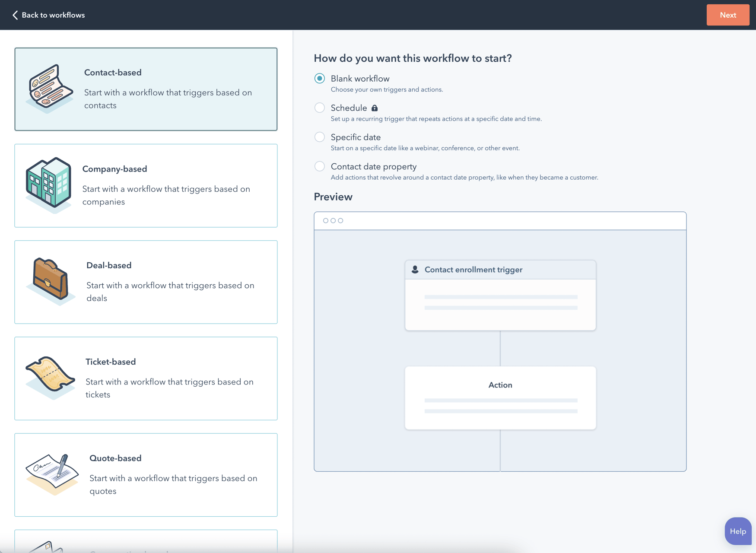The height and width of the screenshot is (553, 756).
Task: Click the Quote-based signed document icon
Action: (x=52, y=473)
